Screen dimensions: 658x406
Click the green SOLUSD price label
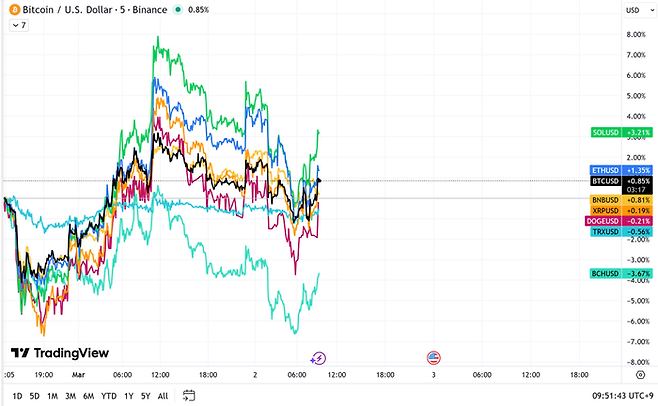(x=621, y=132)
